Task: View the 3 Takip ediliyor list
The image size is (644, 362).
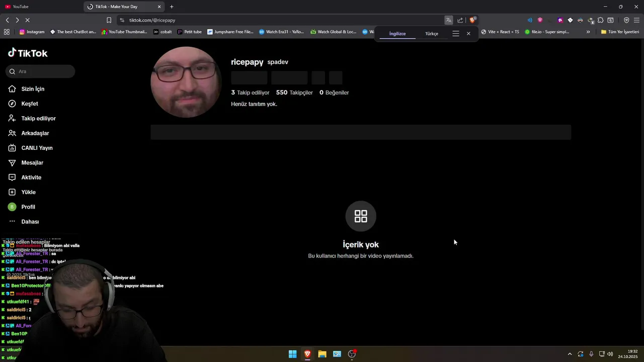Action: point(250,93)
